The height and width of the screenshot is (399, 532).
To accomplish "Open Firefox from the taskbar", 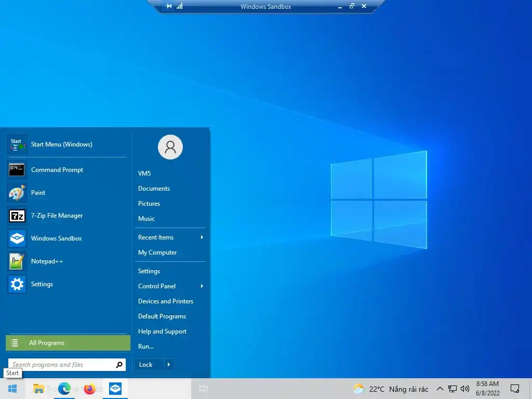I will [x=89, y=389].
